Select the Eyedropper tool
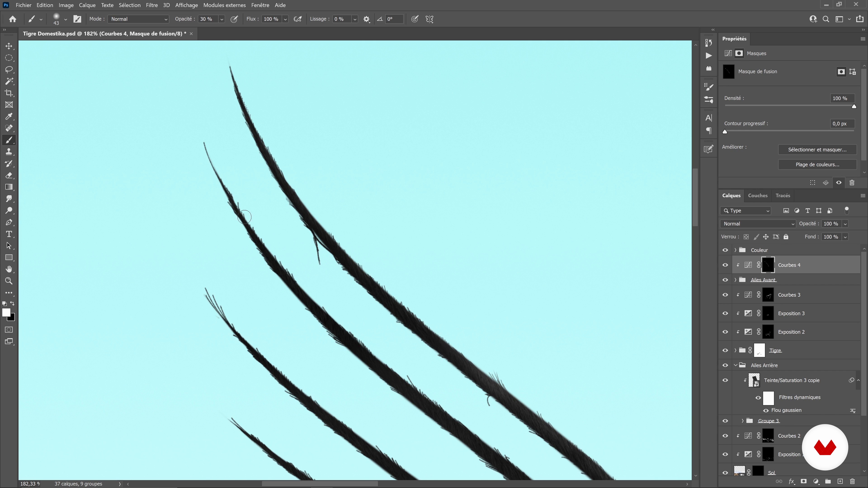 click(9, 117)
